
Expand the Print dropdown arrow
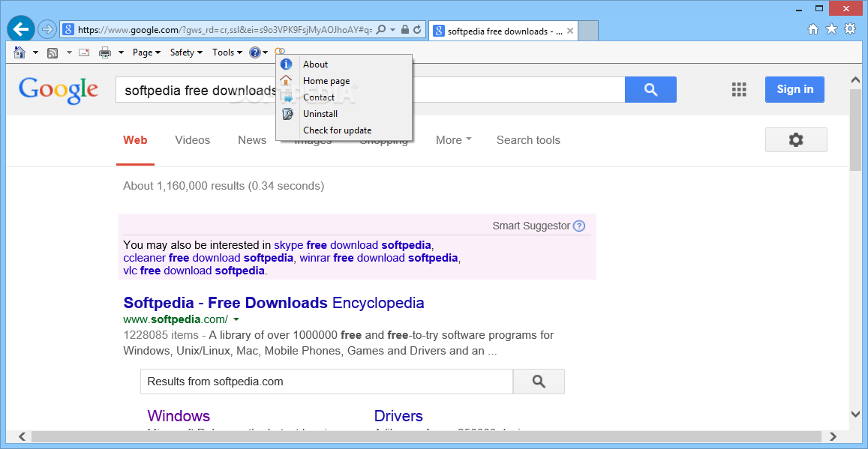(122, 52)
